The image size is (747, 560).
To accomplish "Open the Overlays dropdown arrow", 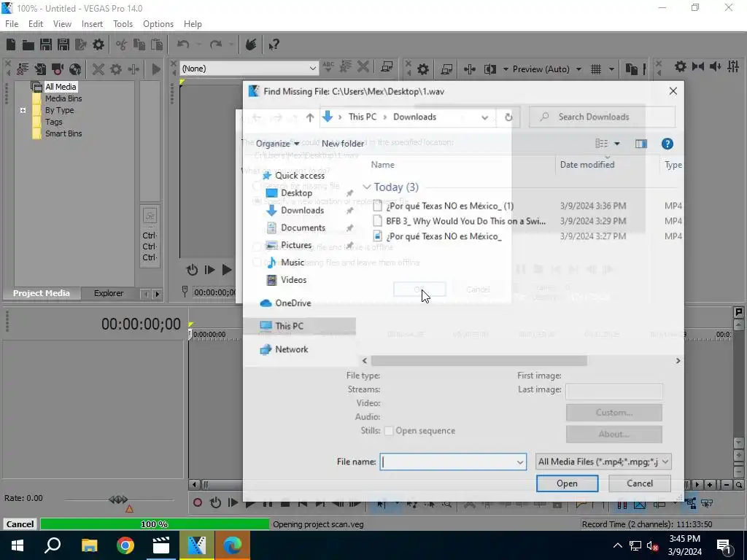I will 611,69.
